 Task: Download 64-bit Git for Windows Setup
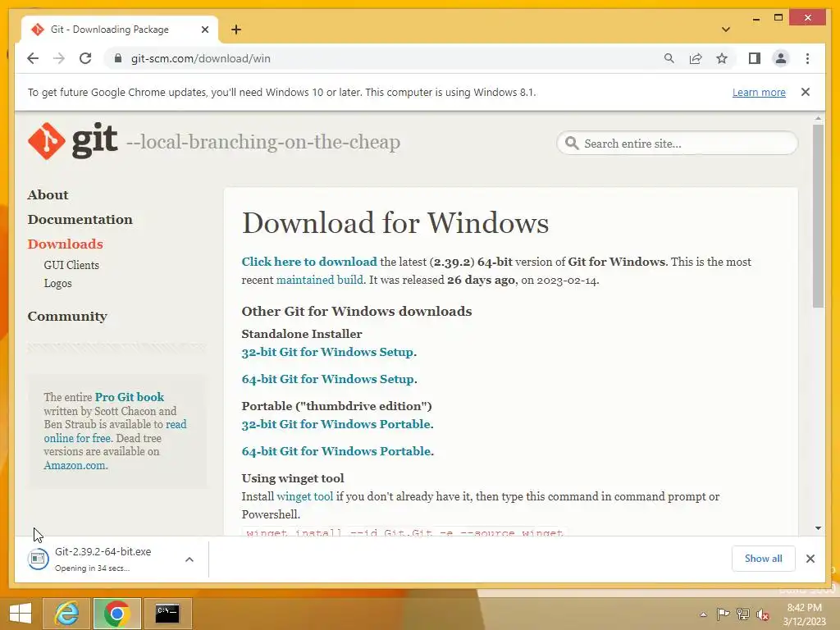[328, 379]
